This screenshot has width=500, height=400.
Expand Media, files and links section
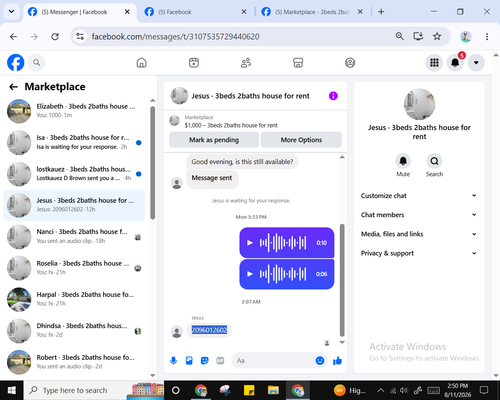[419, 234]
